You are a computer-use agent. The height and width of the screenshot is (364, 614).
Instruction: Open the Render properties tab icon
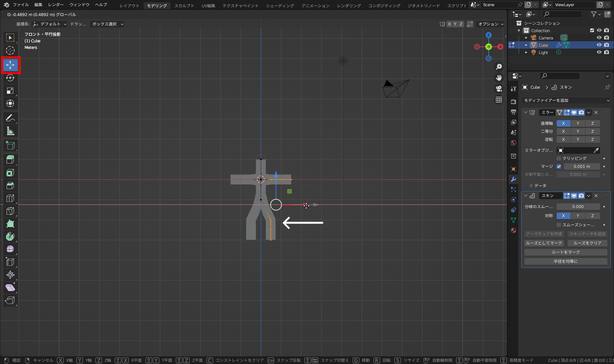[513, 101]
